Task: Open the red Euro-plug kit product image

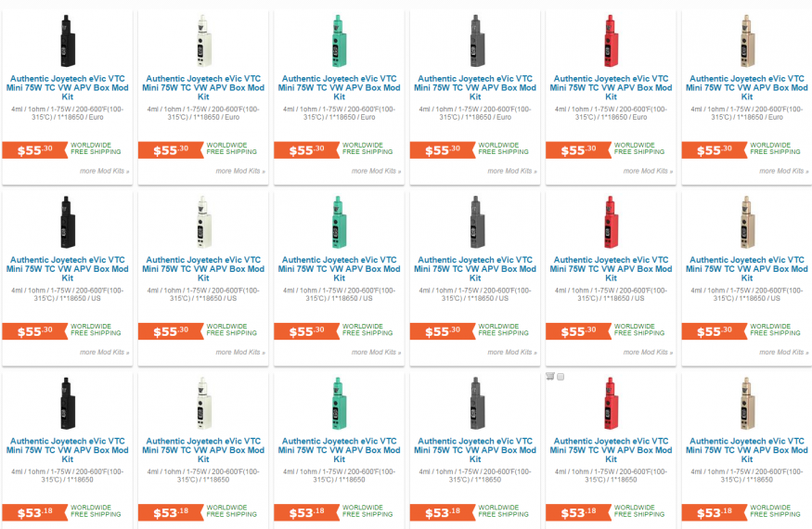Action: point(611,41)
